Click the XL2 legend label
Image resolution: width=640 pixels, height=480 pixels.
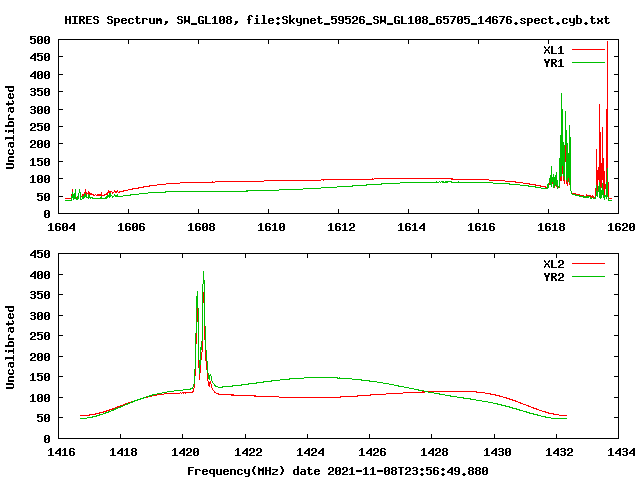point(554,264)
